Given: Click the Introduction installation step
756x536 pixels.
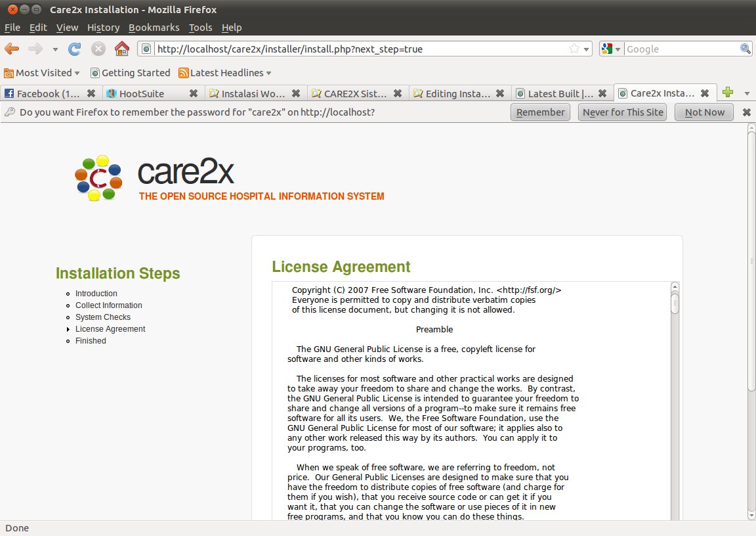Looking at the screenshot, I should (x=96, y=294).
